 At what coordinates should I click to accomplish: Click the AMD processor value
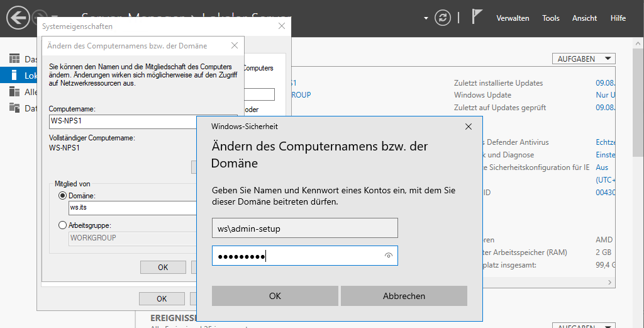pyautogui.click(x=604, y=240)
